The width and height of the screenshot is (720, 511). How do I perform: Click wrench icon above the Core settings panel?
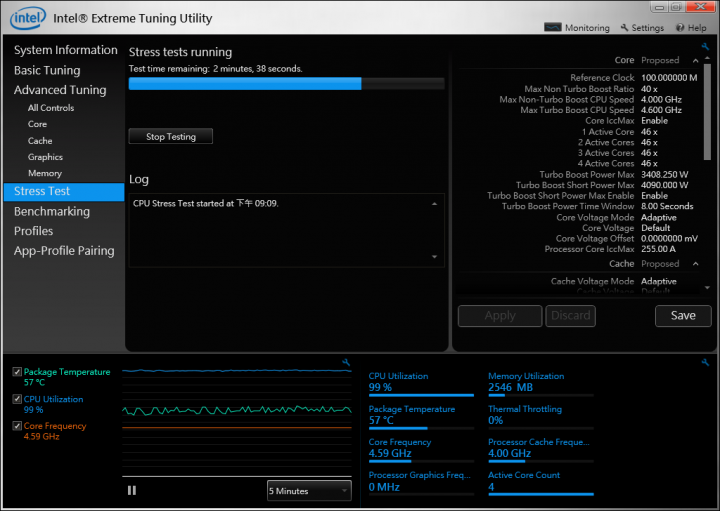pos(706,44)
